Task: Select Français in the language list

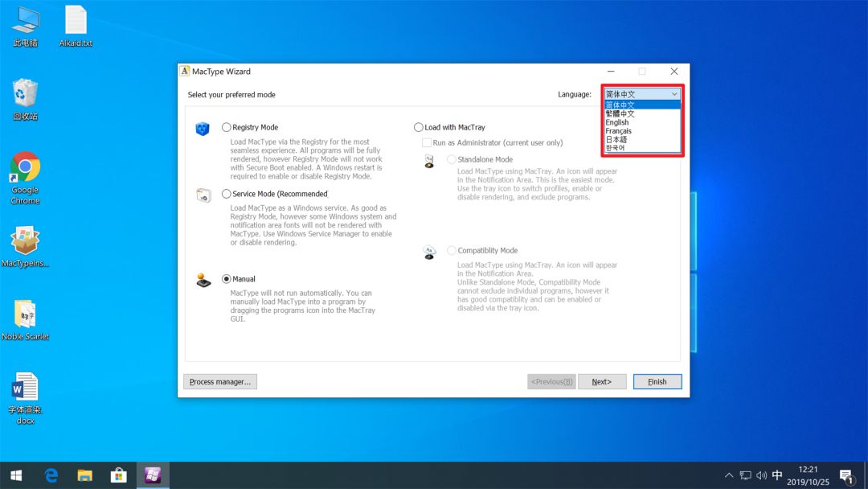Action: tap(642, 131)
